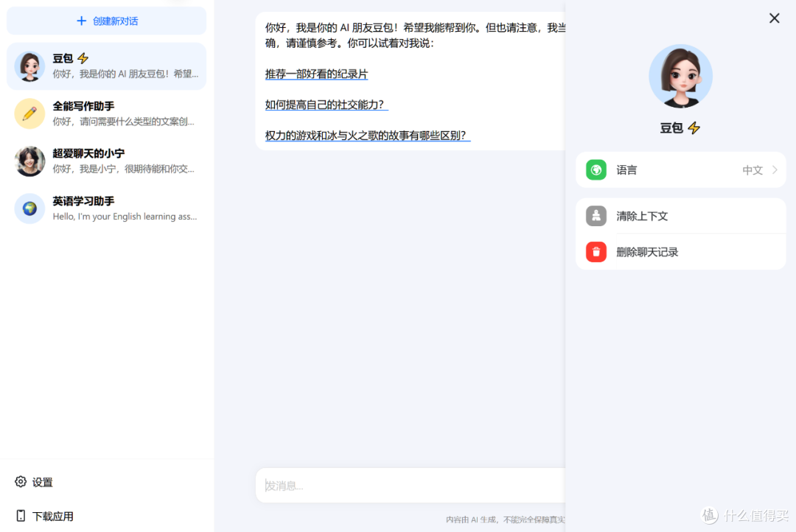The height and width of the screenshot is (532, 796).
Task: Select the 超爱聊天的小宁 conversation
Action: [x=107, y=161]
